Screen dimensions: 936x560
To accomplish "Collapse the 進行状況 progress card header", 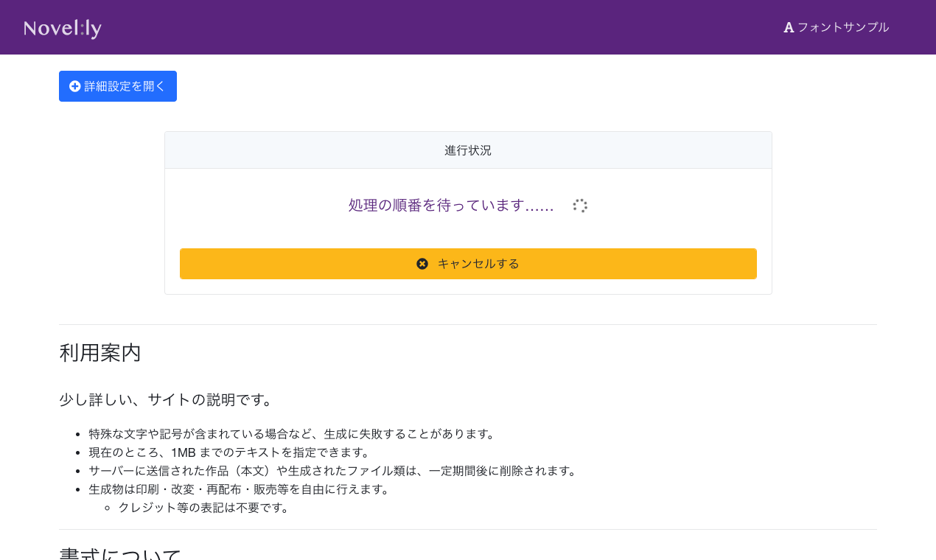I will (468, 150).
